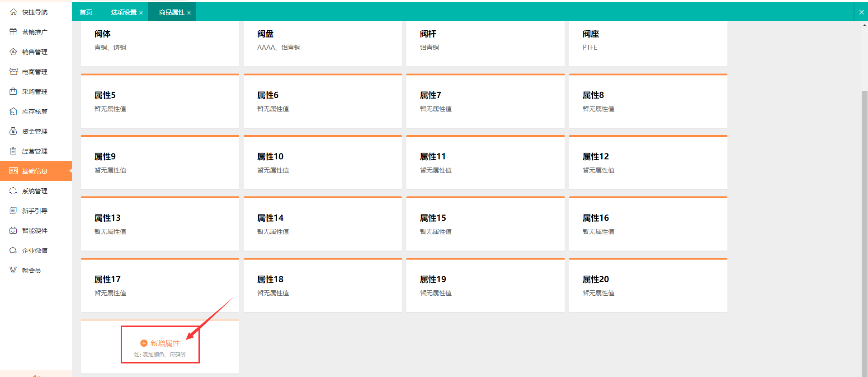Select the 属性10 attribute card

pos(322,163)
